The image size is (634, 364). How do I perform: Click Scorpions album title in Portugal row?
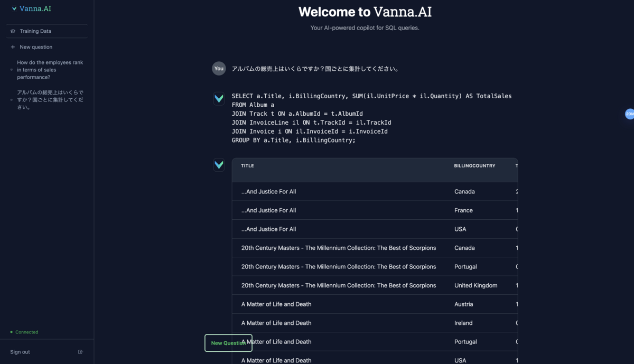coord(339,267)
